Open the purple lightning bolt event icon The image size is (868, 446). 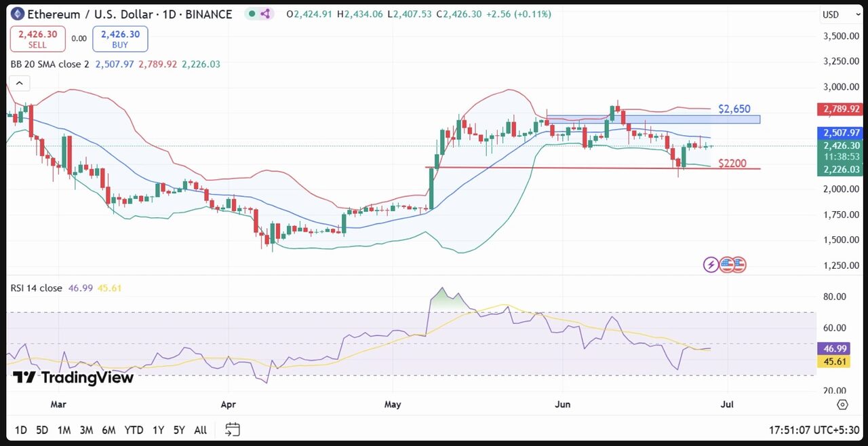tap(711, 265)
